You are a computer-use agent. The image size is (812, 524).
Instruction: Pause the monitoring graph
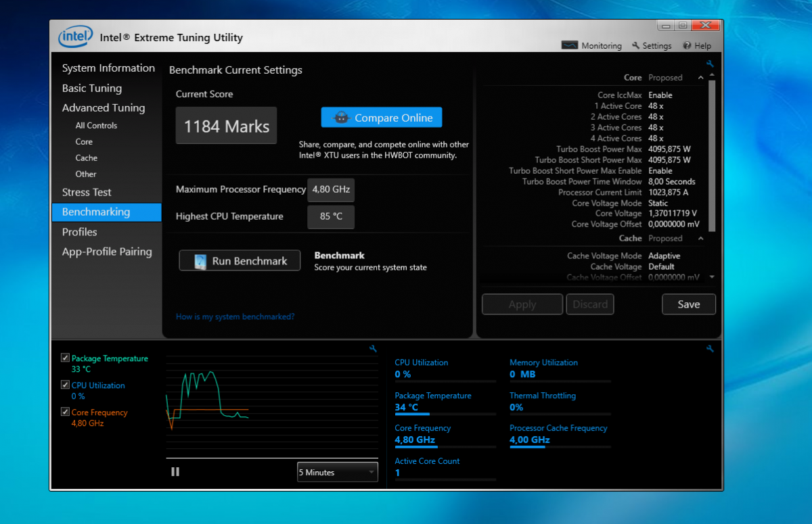coord(175,472)
